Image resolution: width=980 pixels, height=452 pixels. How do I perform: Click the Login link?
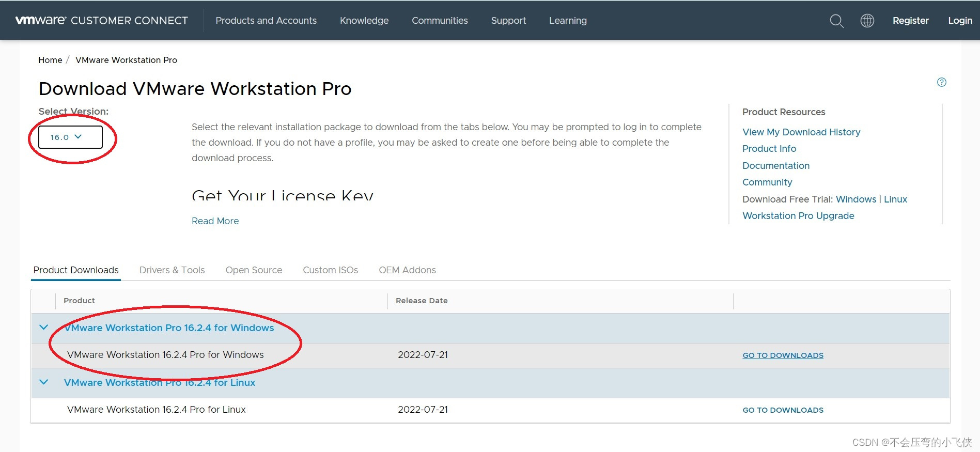960,21
